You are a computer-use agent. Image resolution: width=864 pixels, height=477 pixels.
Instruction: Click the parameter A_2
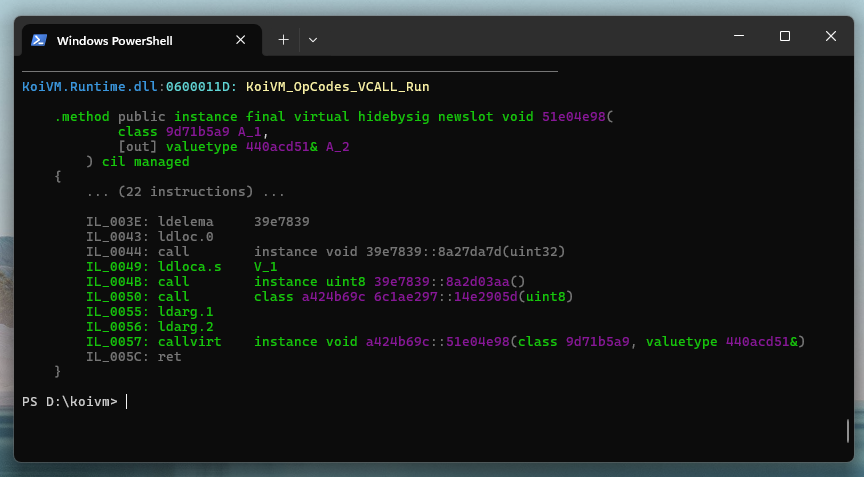coord(338,147)
